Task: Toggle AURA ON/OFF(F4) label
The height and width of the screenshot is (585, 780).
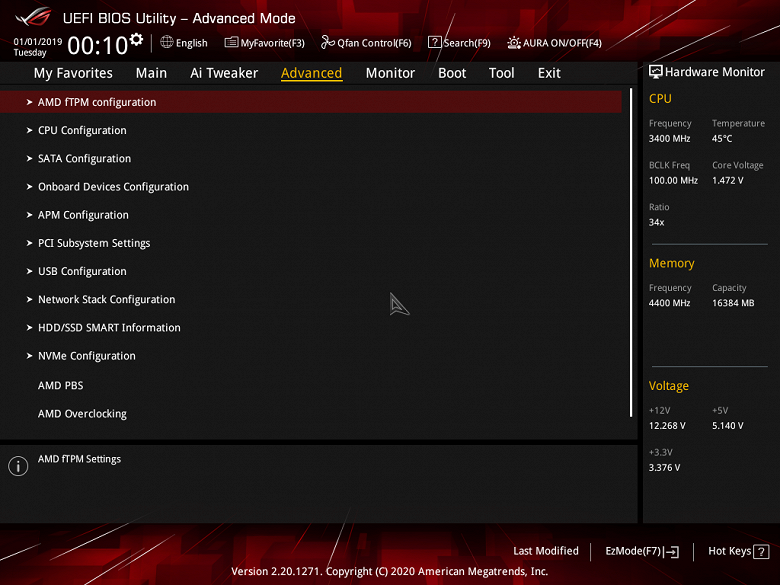Action: 562,43
